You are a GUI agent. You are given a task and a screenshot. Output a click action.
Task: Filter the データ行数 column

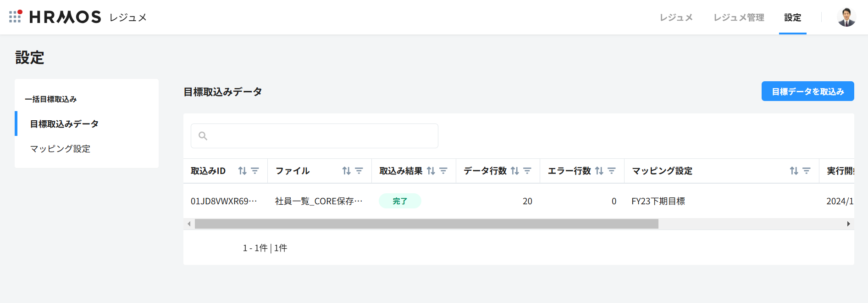pyautogui.click(x=527, y=171)
